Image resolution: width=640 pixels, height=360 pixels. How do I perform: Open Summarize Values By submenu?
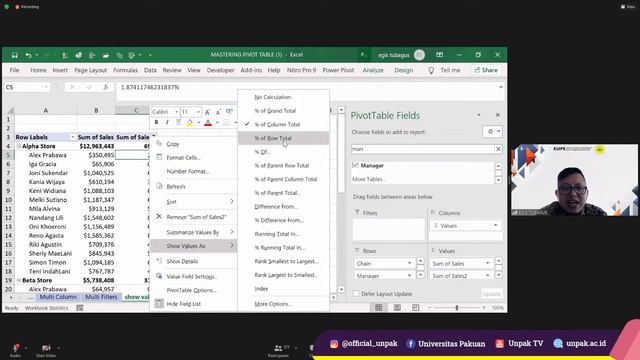point(193,232)
